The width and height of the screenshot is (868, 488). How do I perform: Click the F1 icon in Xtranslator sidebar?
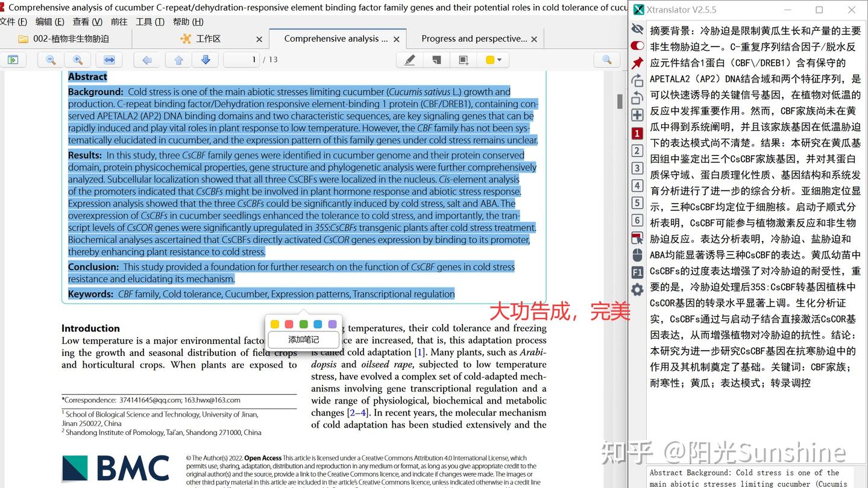tap(637, 272)
